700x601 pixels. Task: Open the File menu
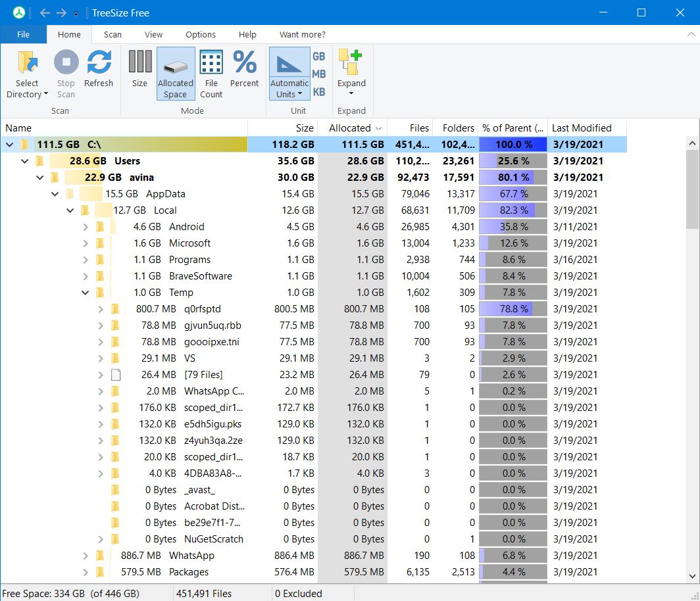point(23,34)
